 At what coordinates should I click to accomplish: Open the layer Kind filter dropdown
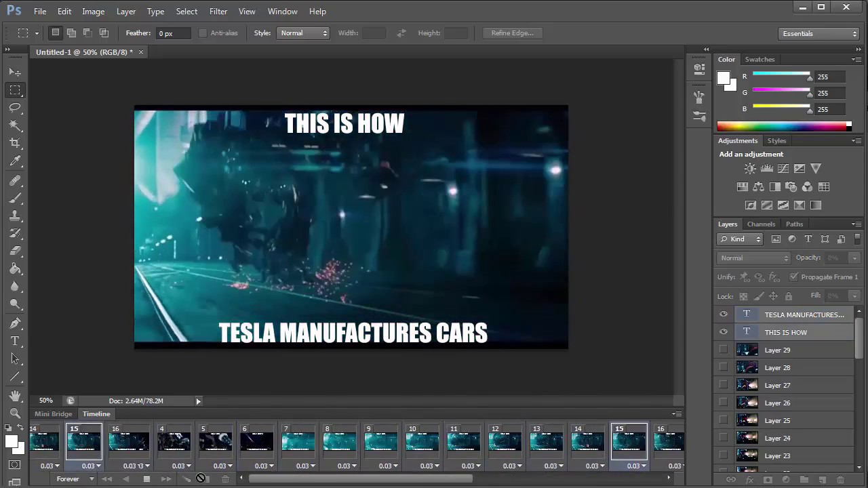point(741,239)
